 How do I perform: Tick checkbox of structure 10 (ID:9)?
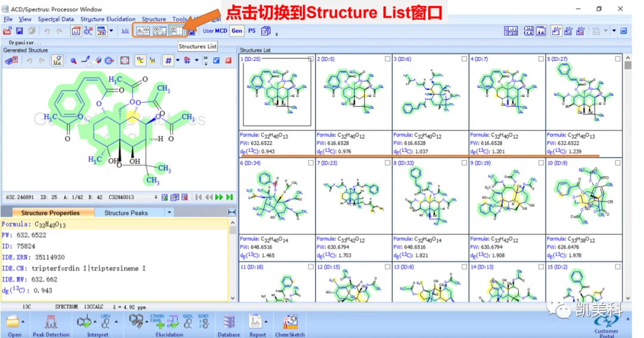[618, 163]
